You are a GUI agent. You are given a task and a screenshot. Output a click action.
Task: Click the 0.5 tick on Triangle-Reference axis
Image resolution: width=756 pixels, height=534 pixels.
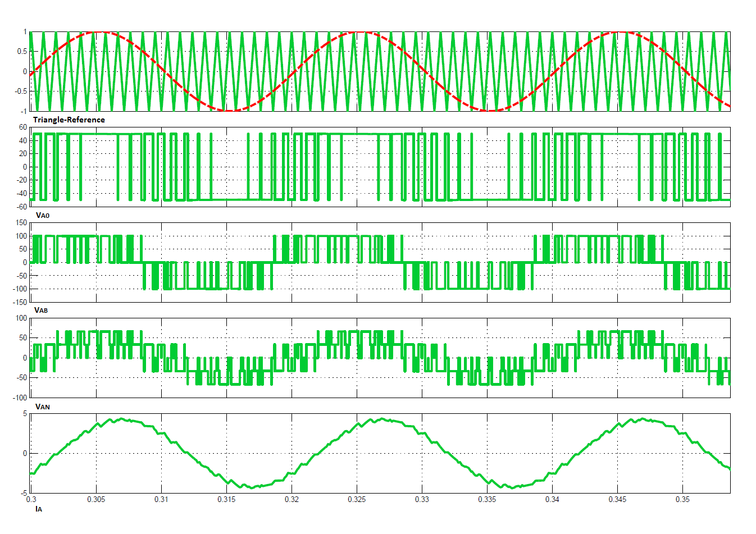pyautogui.click(x=22, y=52)
